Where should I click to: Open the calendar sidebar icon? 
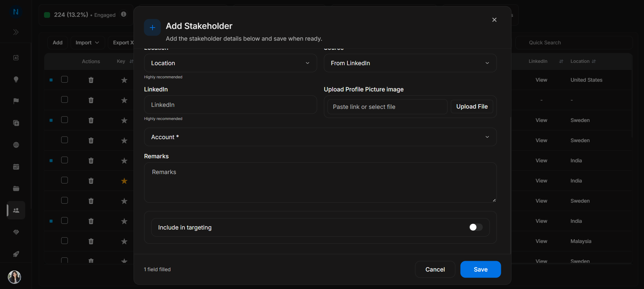pos(16,167)
